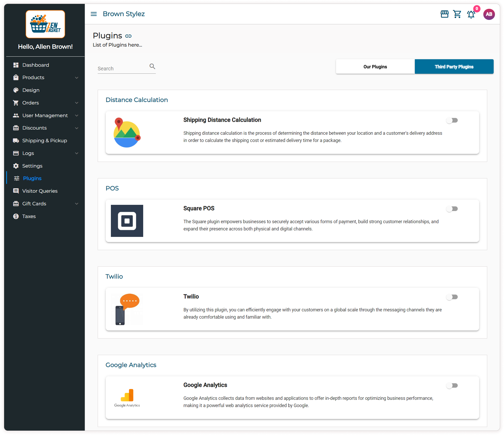This screenshot has height=435, width=504.
Task: Open the shopping cart icon
Action: [x=457, y=14]
